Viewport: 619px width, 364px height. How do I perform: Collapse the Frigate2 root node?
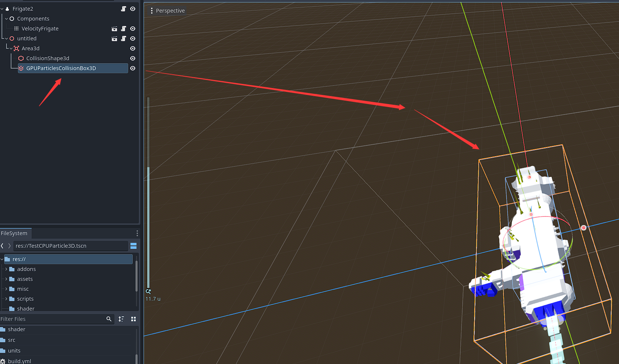[x=2, y=9]
